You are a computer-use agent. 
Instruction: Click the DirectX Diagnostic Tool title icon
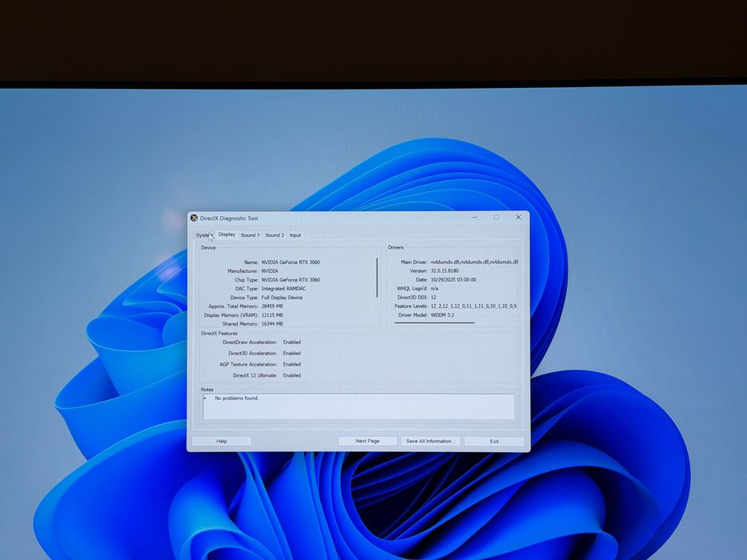pyautogui.click(x=194, y=218)
